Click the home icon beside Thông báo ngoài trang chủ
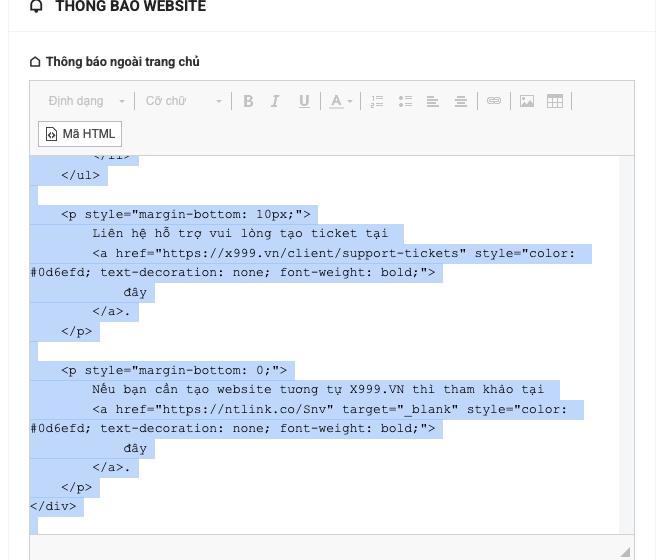 pyautogui.click(x=36, y=62)
